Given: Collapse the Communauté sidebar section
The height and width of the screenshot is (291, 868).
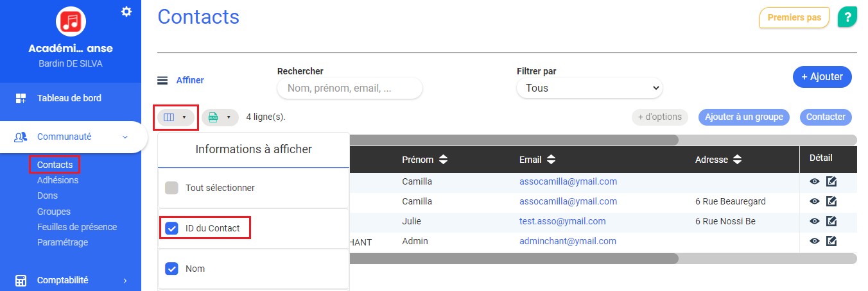Looking at the screenshot, I should 125,137.
